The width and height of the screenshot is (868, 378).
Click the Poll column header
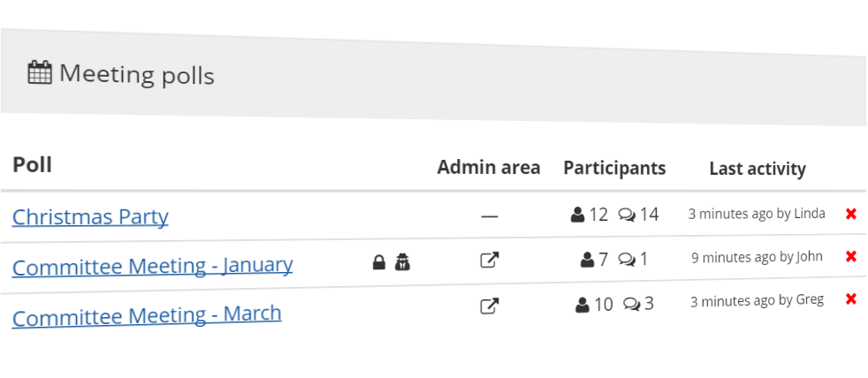click(x=32, y=165)
